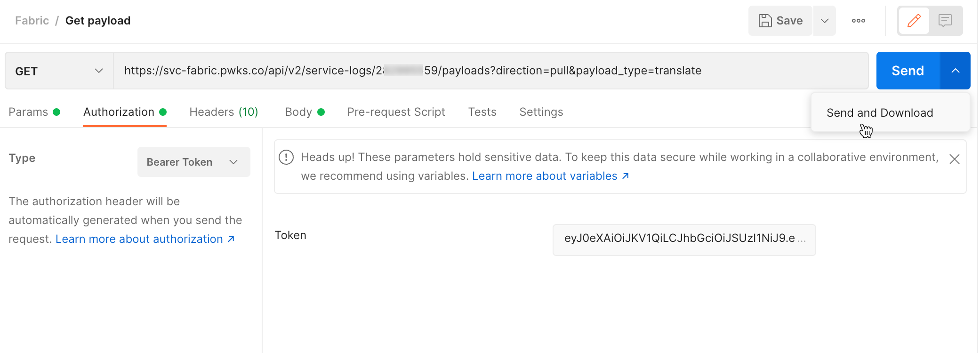
Task: Open the Headers (10) tab
Action: (x=224, y=112)
